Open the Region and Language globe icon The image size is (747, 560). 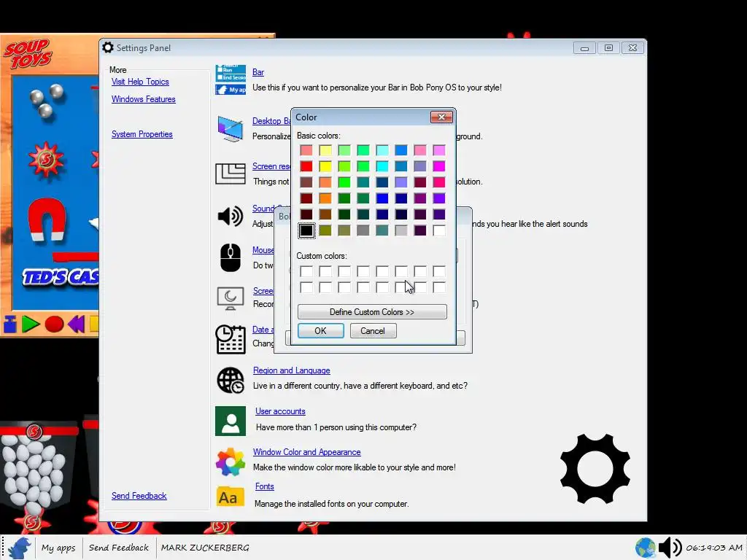click(x=231, y=381)
